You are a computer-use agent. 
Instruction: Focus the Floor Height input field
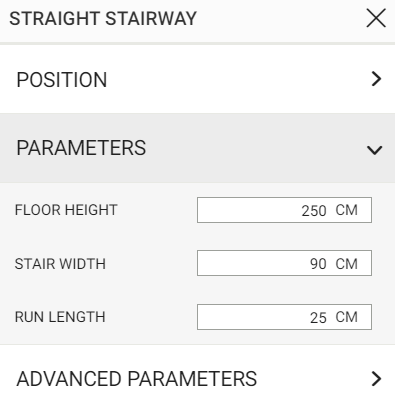click(284, 210)
